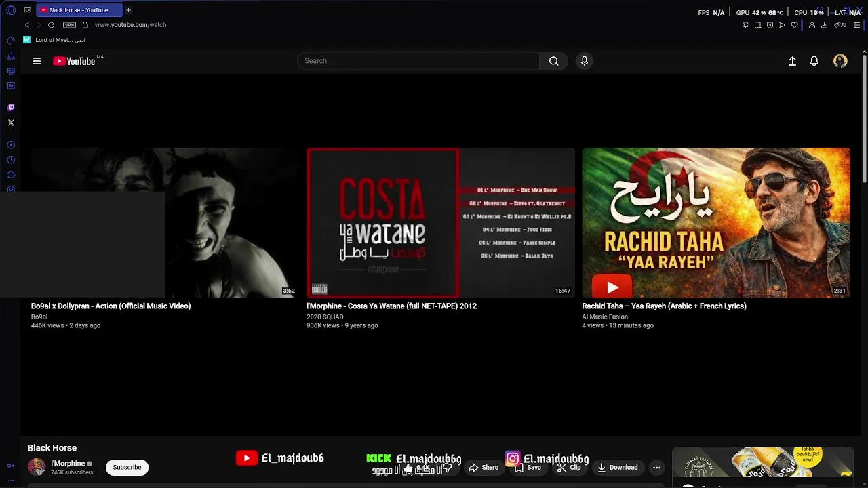Share the Black Horse video

click(484, 467)
